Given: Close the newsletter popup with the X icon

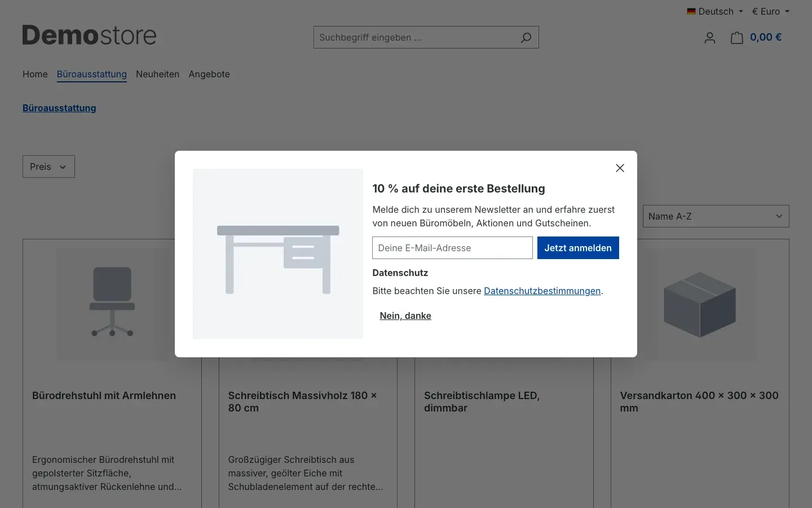Looking at the screenshot, I should coord(620,168).
